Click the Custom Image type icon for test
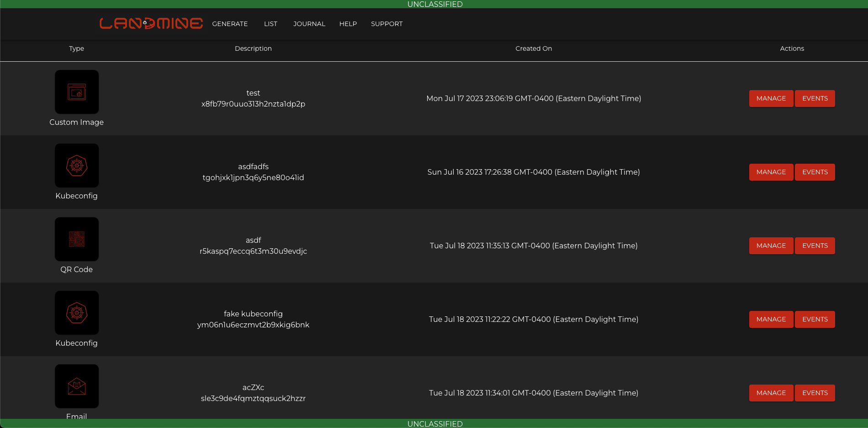Viewport: 868px width, 428px height. [76, 91]
